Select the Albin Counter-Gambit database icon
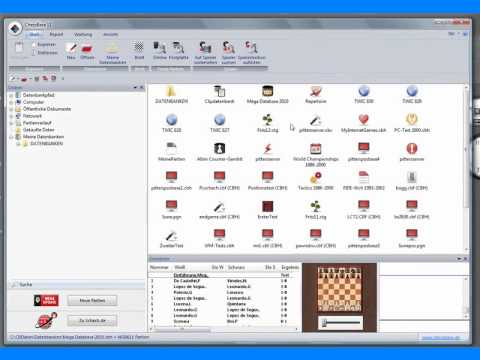Image resolution: width=480 pixels, height=360 pixels. pos(219,152)
